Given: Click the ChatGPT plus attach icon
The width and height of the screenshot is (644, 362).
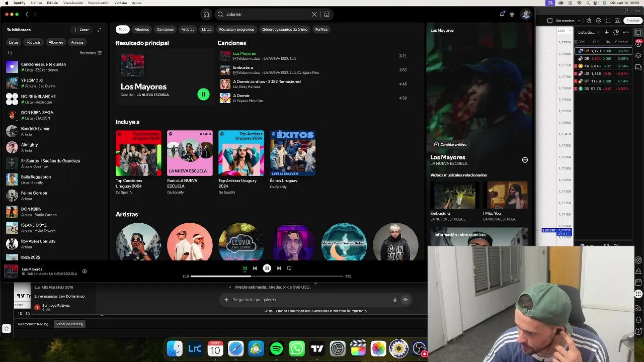Looking at the screenshot, I should (226, 300).
